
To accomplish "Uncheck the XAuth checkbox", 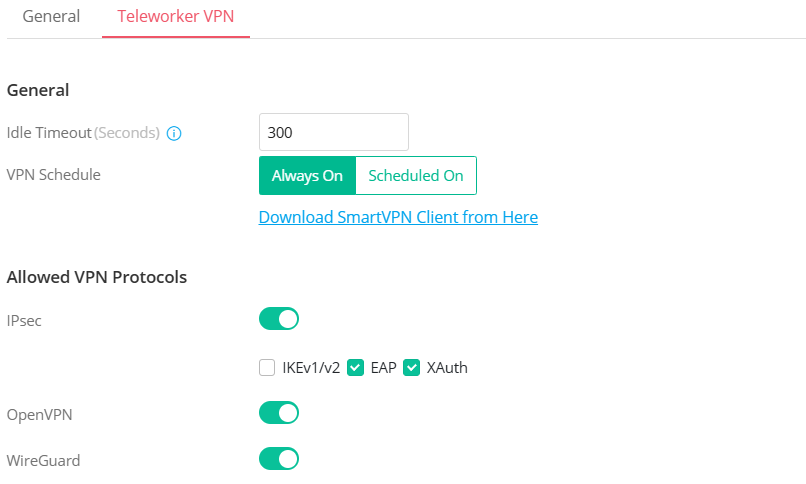I will click(411, 368).
